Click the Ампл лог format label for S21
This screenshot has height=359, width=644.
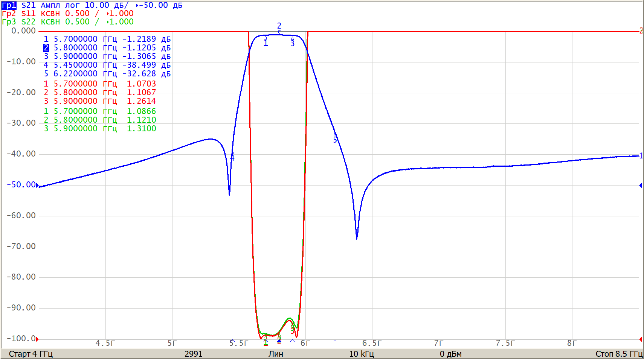tap(60, 5)
